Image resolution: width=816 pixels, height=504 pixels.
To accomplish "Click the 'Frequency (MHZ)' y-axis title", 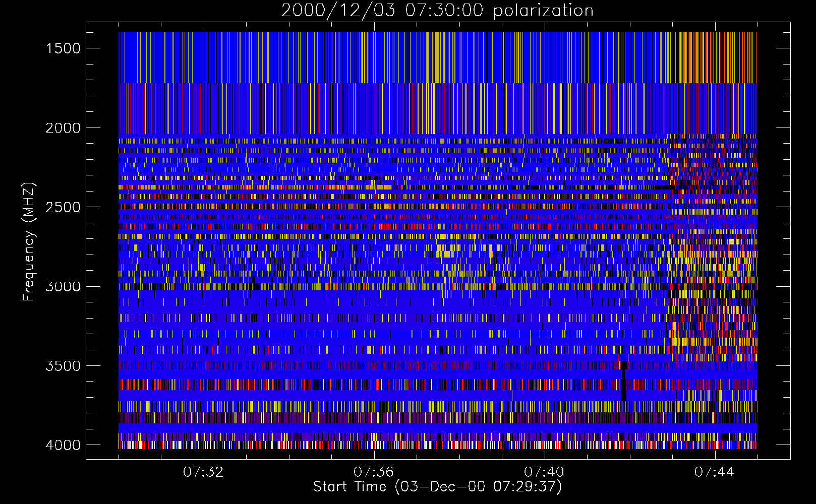I will 29,242.
